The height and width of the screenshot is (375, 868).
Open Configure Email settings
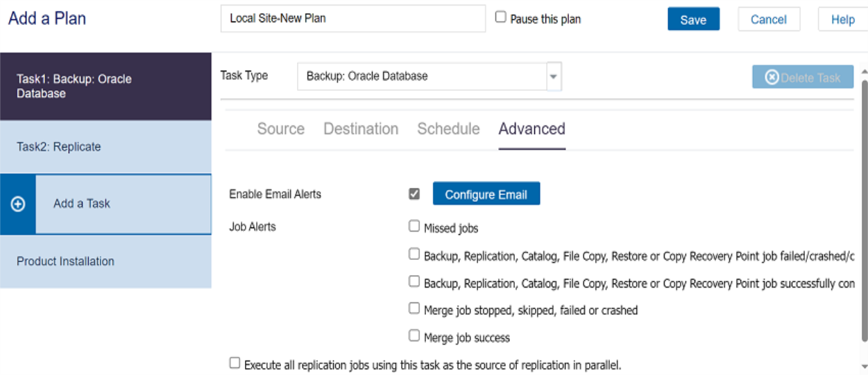click(486, 194)
